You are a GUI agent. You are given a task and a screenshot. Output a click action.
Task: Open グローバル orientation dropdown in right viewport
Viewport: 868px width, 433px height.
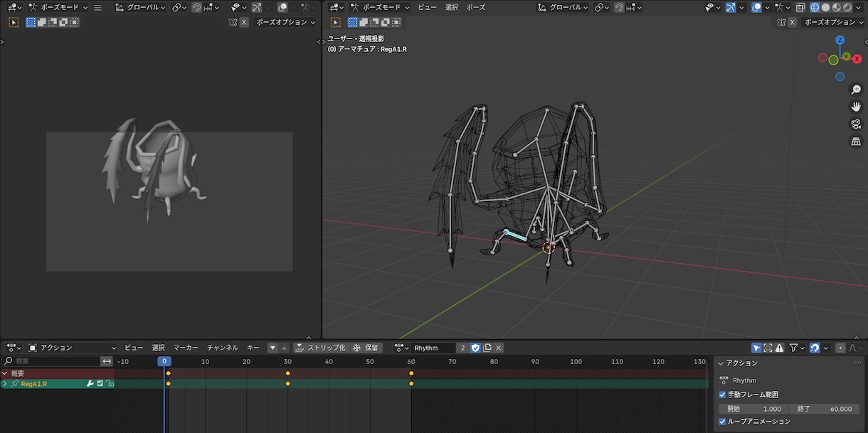[x=563, y=8]
